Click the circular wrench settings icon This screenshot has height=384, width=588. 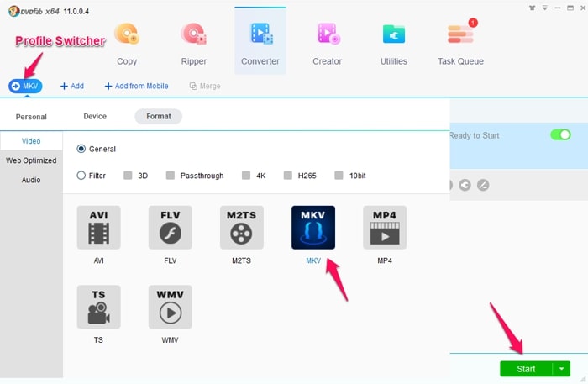(465, 185)
